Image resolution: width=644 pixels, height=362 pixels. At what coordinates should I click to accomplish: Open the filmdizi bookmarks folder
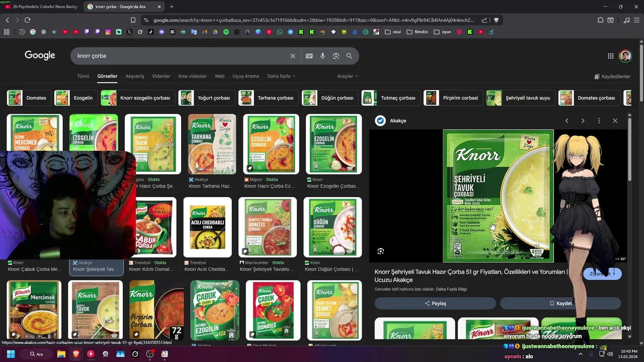pyautogui.click(x=417, y=32)
